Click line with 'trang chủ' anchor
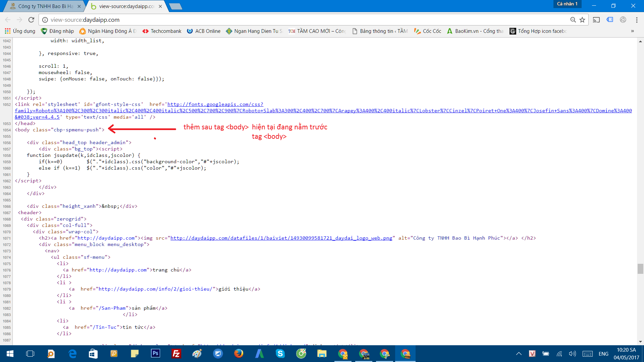 pos(127,270)
